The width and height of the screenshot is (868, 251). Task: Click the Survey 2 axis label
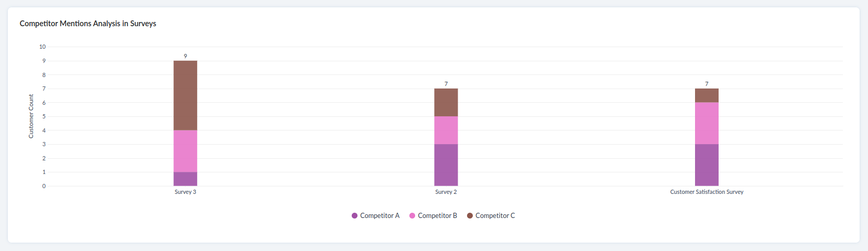click(446, 192)
